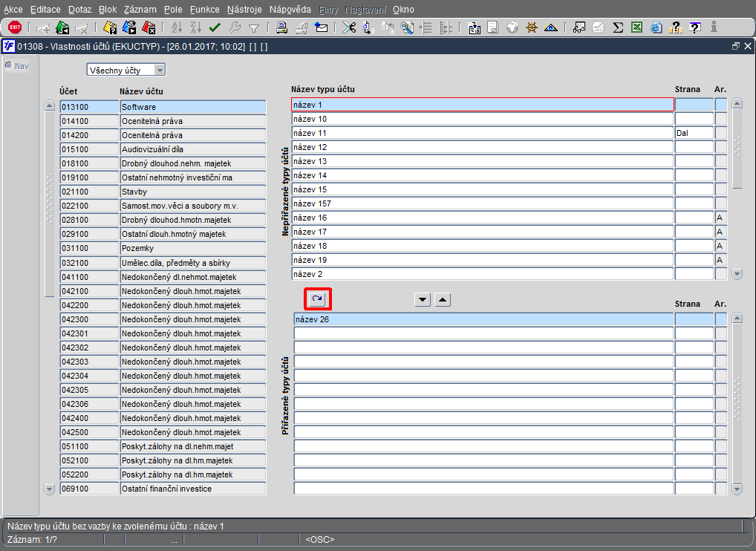Viewport: 756px width, 551px height.
Task: Select assigned type název 26
Action: click(x=483, y=319)
